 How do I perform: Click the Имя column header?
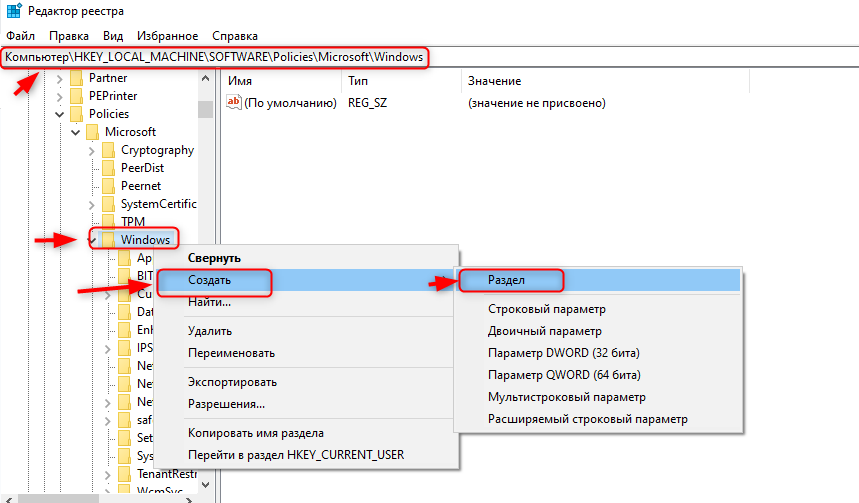[283, 81]
